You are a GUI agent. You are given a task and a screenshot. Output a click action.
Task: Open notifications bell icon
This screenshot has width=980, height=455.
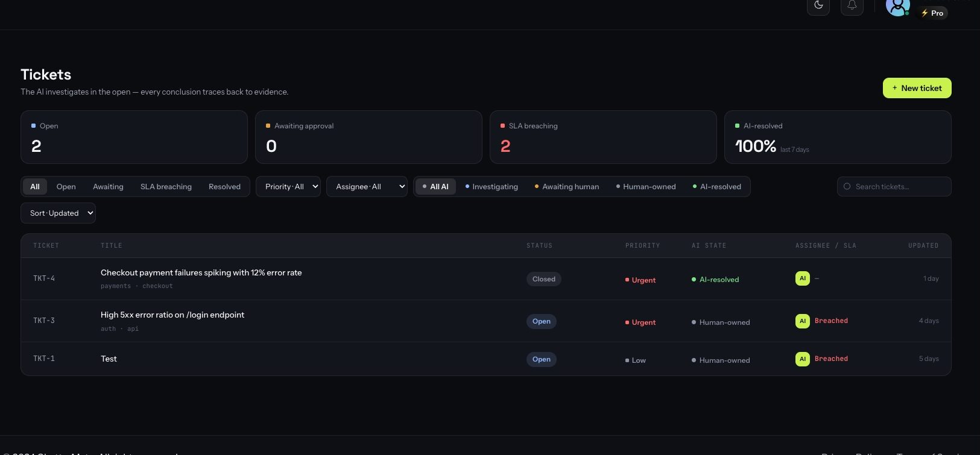click(x=852, y=5)
